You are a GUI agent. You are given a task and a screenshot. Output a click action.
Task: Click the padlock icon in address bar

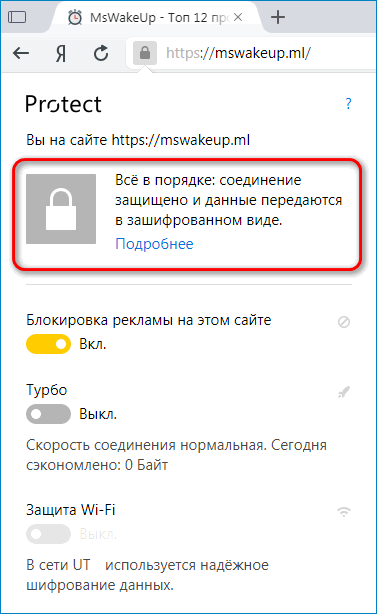(145, 53)
